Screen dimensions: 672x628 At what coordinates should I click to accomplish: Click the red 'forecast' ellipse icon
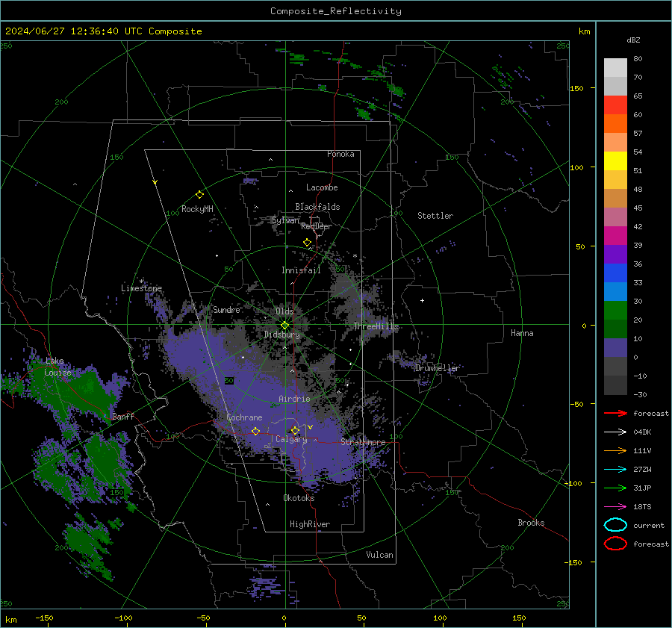click(615, 544)
